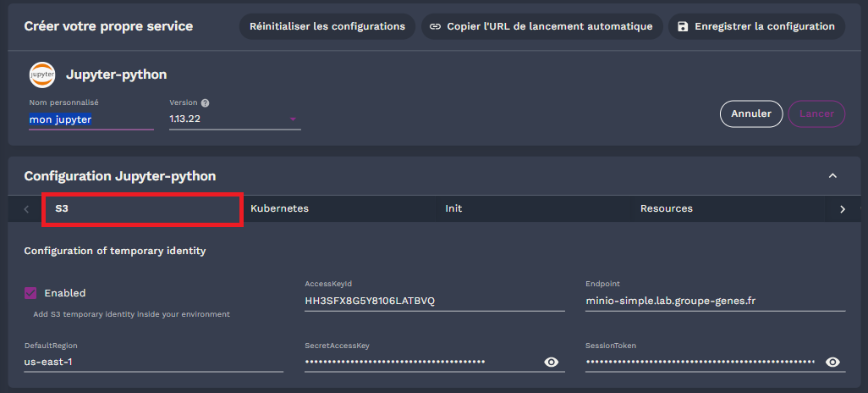Select the Resources tab
Screen dimensions: 868x393
(x=666, y=208)
